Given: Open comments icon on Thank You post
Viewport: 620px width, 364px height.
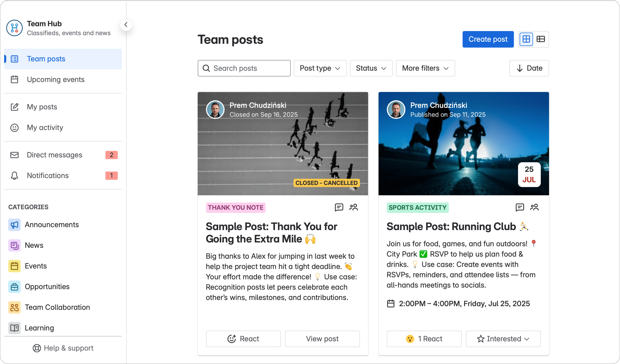Looking at the screenshot, I should 339,207.
